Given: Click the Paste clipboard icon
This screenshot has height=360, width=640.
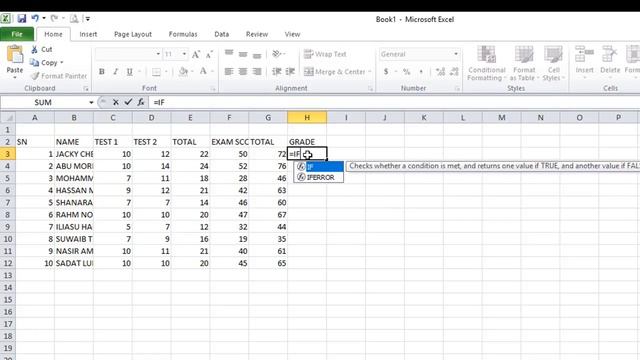Looking at the screenshot, I should point(15,55).
